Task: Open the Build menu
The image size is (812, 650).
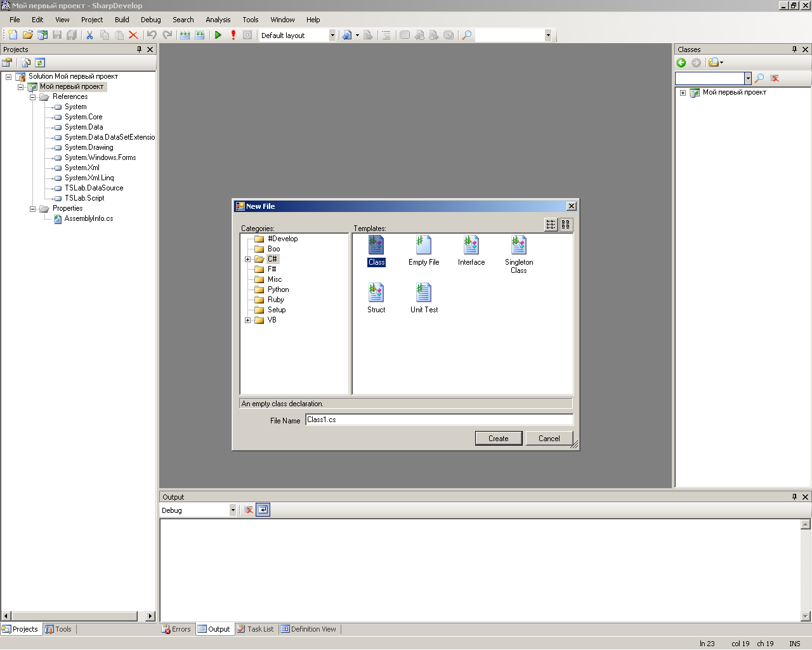Action: [x=122, y=20]
